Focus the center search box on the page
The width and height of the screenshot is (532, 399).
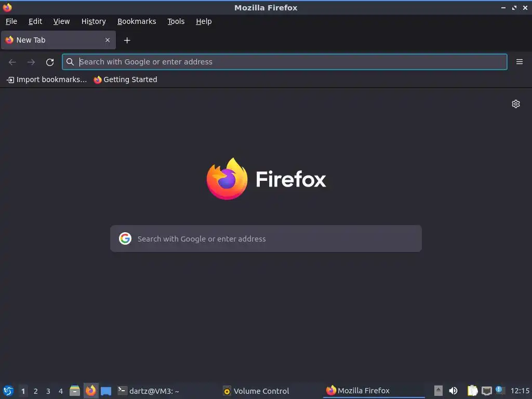pos(266,238)
